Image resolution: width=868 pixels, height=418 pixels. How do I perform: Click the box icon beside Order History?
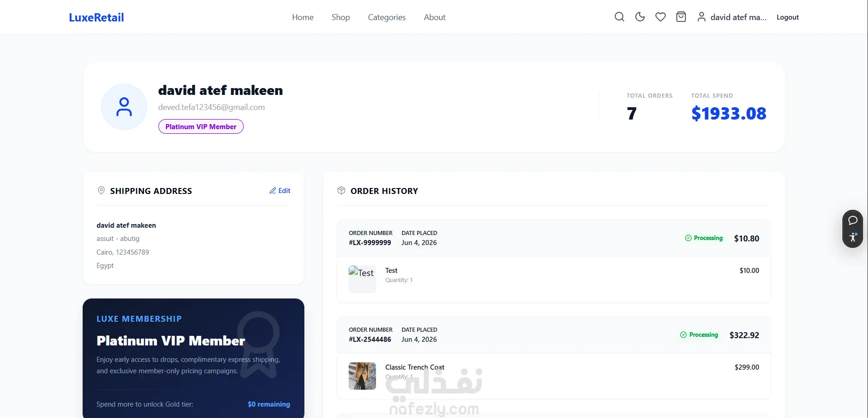pyautogui.click(x=341, y=190)
